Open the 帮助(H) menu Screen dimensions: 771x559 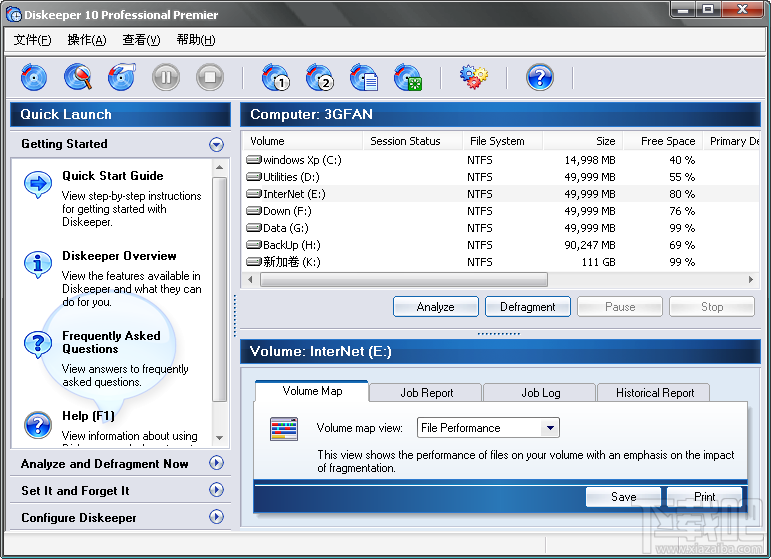pyautogui.click(x=196, y=40)
